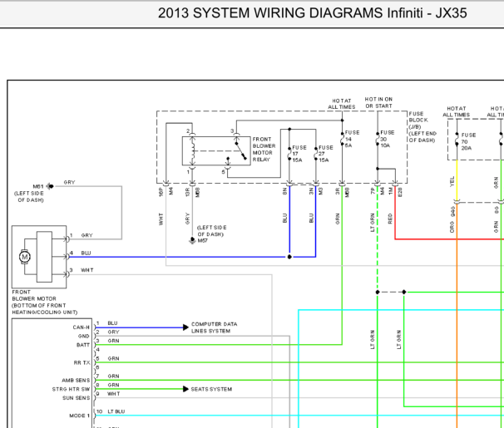The width and height of the screenshot is (504, 428).
Task: Select the vertical ORG wire label
Action: [452, 228]
